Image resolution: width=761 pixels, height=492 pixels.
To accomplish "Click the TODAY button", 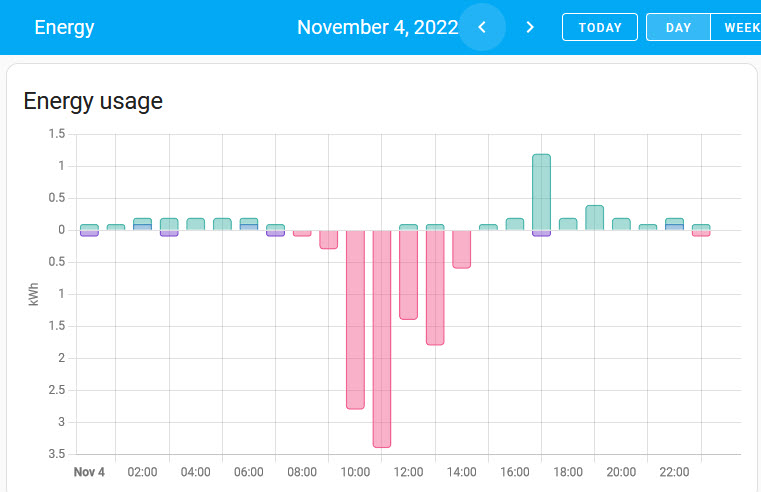I will coord(600,27).
